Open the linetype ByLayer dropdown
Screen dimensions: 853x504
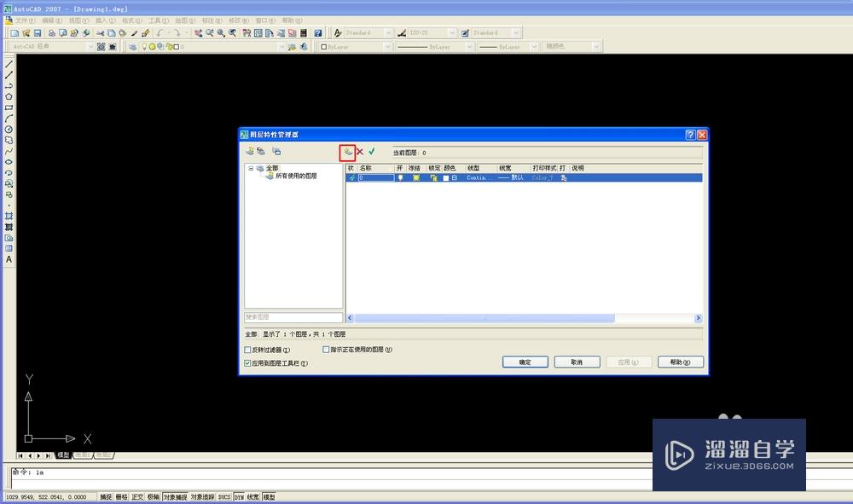[469, 47]
